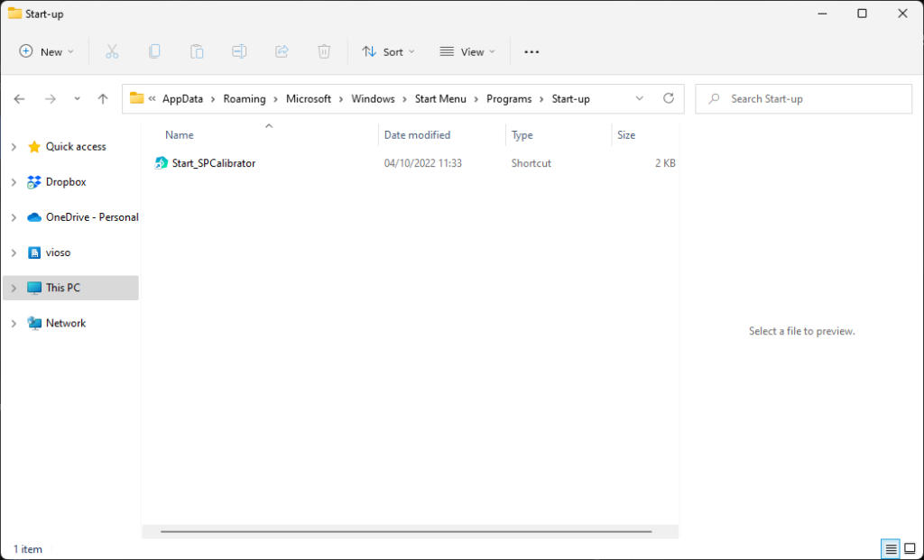Viewport: 924px width, 560px height.
Task: Click AppData in the address breadcrumb
Action: point(182,99)
